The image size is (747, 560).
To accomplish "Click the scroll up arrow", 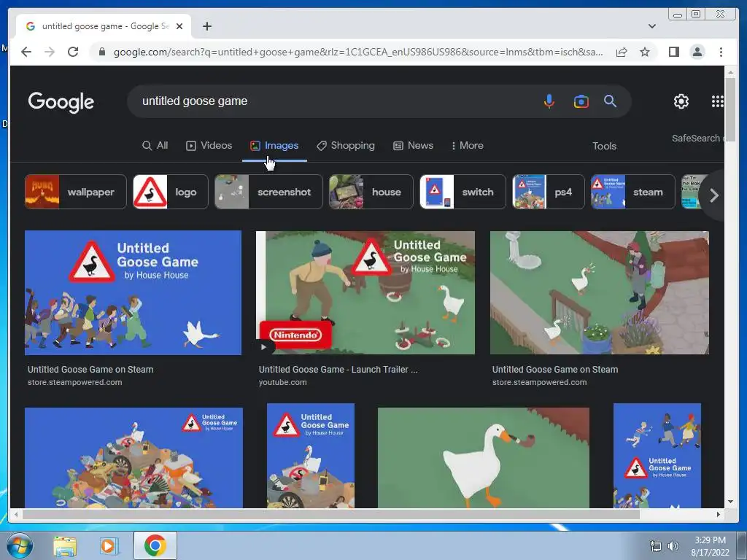I will point(730,72).
